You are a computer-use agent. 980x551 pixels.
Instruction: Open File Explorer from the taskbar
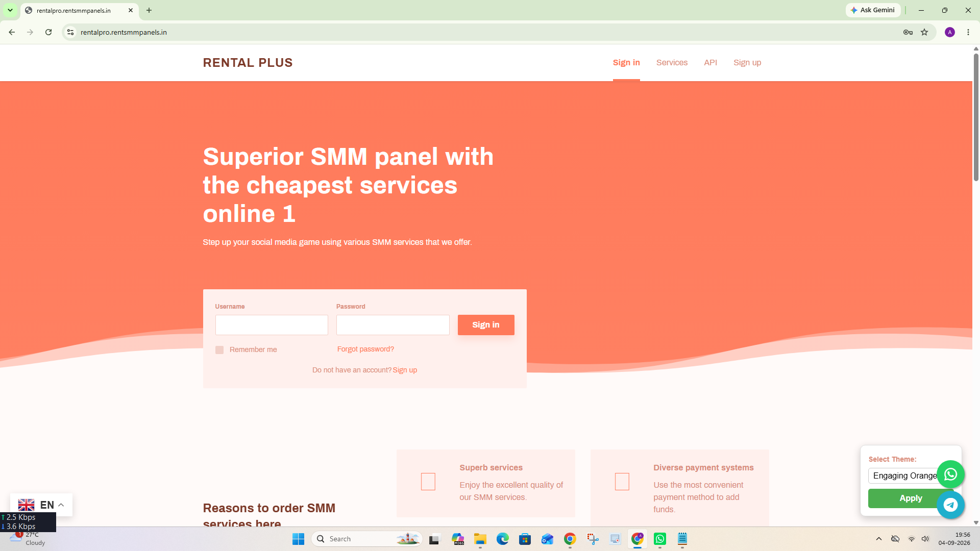[x=480, y=539]
